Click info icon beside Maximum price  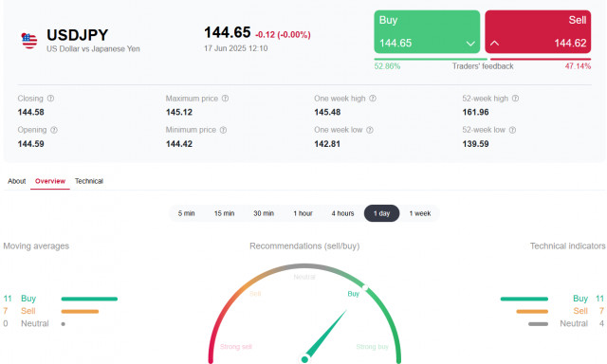tap(225, 99)
